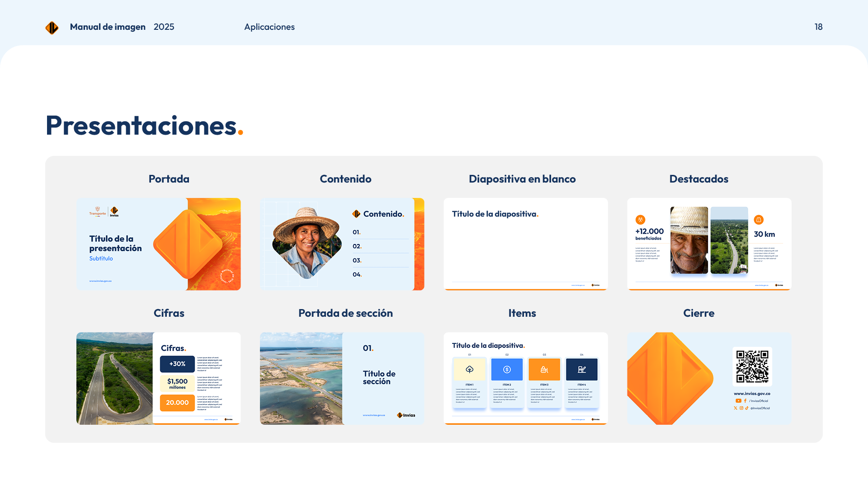Click the orange 20.000 figure box
This screenshot has width=868, height=488.
click(177, 403)
